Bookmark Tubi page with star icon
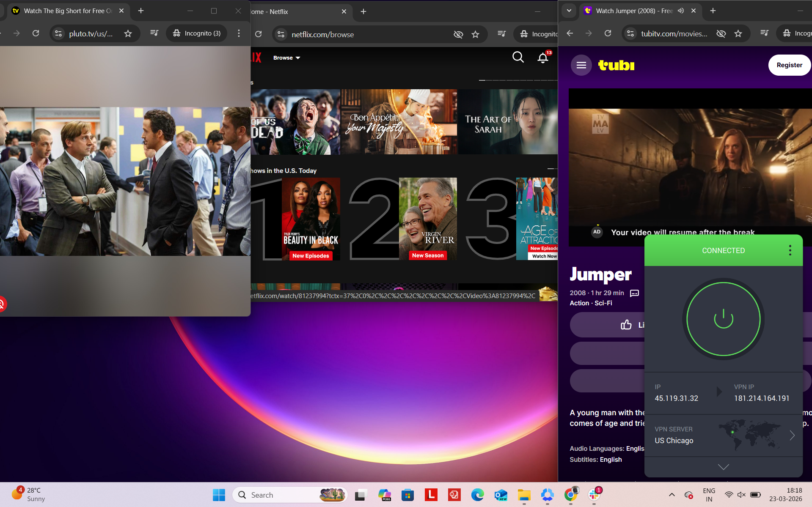 coord(738,33)
